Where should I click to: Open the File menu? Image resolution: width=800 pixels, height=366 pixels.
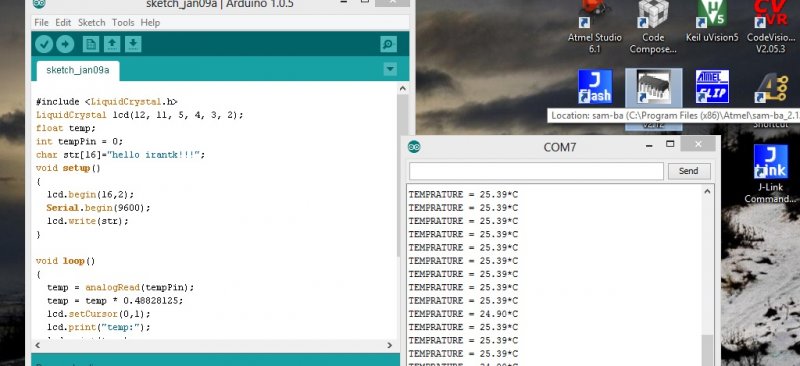click(x=41, y=22)
